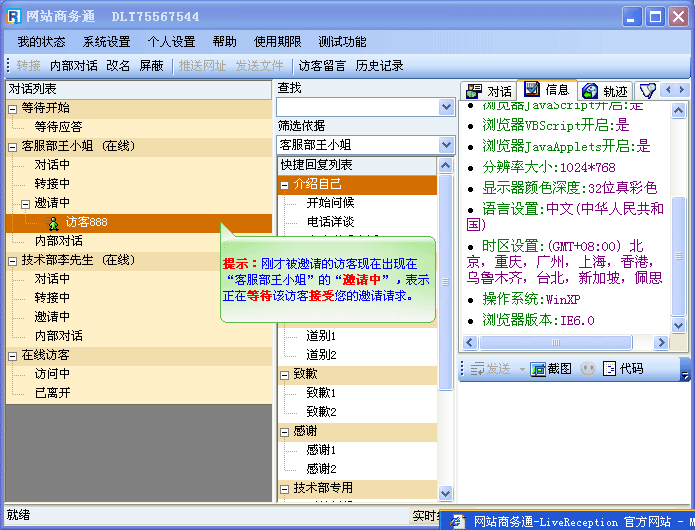Collapse the 邀请中 node under 客服部王小姐
Viewport: 695px width, 530px height.
26,203
